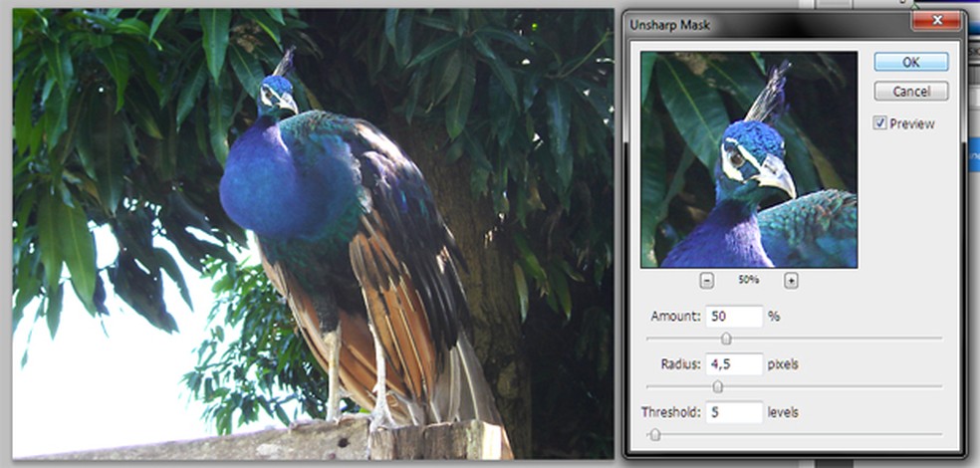Click the Threshold slider handle
Image resolution: width=980 pixels, height=468 pixels.
pos(655,435)
